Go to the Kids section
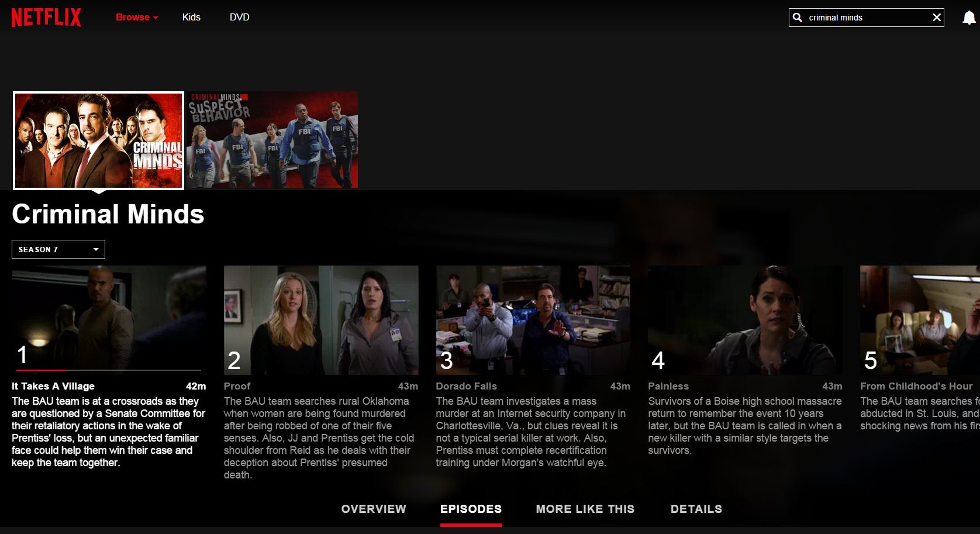The image size is (980, 534). tap(191, 18)
